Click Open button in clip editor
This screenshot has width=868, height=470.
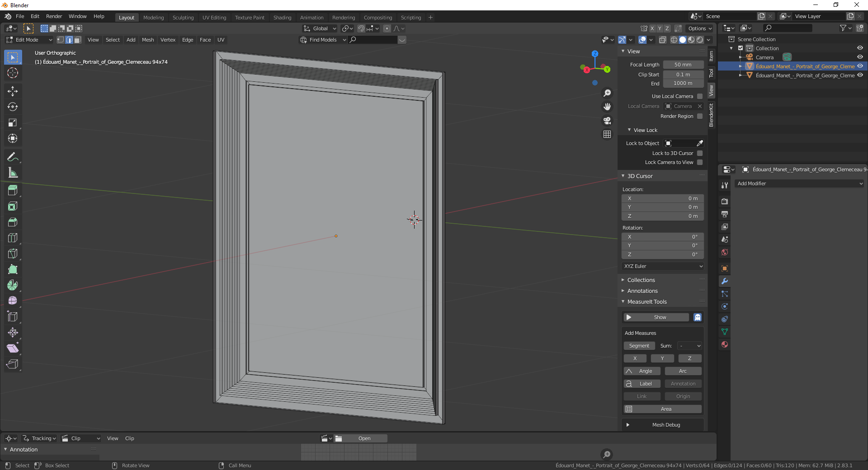(361, 438)
